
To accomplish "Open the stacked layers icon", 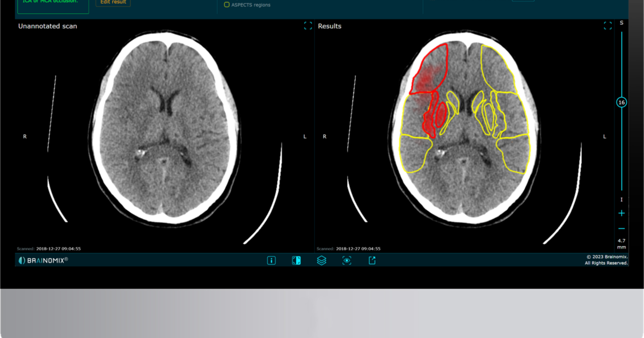I will coord(321,260).
